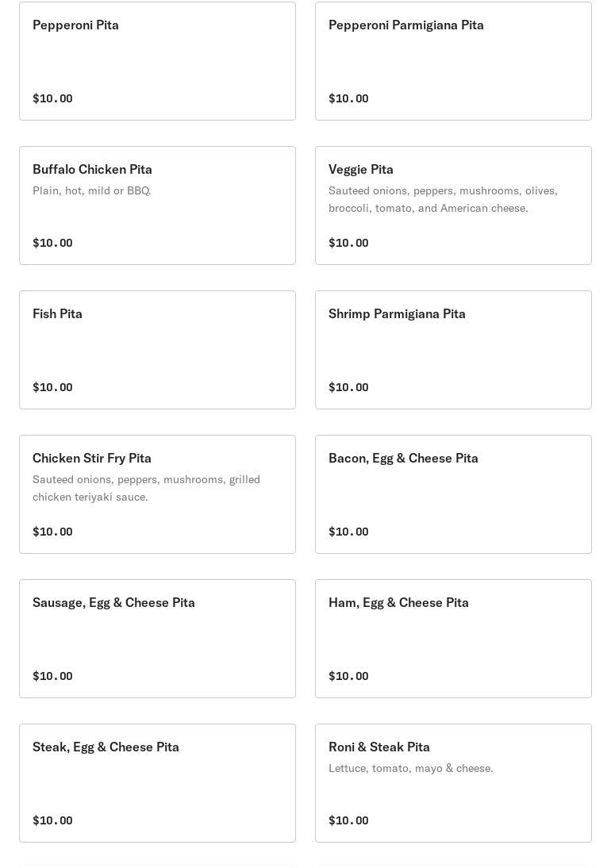611x868 pixels.
Task: Click the Shrimp Parmigiana Pita price
Action: pyautogui.click(x=348, y=387)
